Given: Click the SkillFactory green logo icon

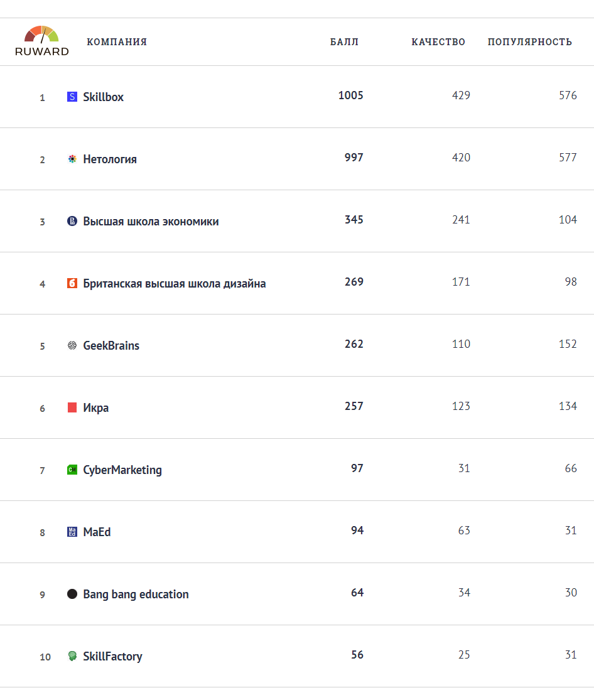Looking at the screenshot, I should (x=72, y=656).
